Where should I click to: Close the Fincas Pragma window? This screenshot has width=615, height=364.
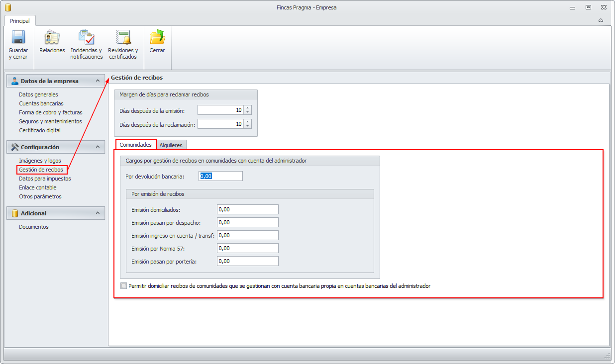point(604,7)
